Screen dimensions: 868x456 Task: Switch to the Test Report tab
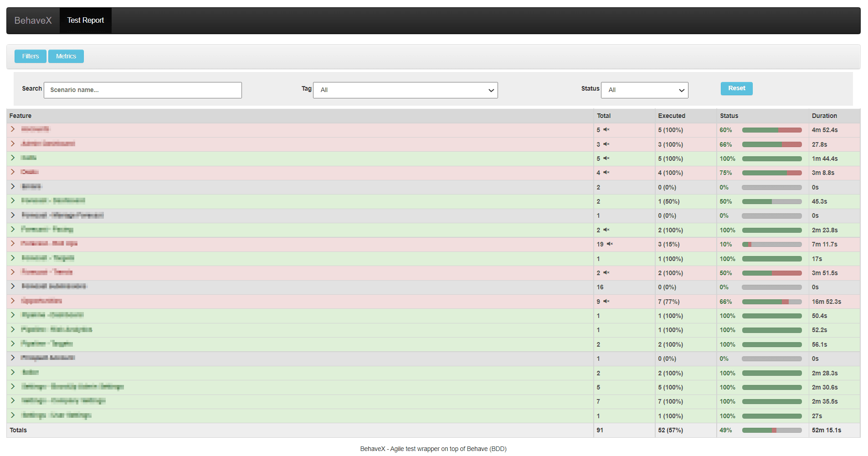(85, 20)
